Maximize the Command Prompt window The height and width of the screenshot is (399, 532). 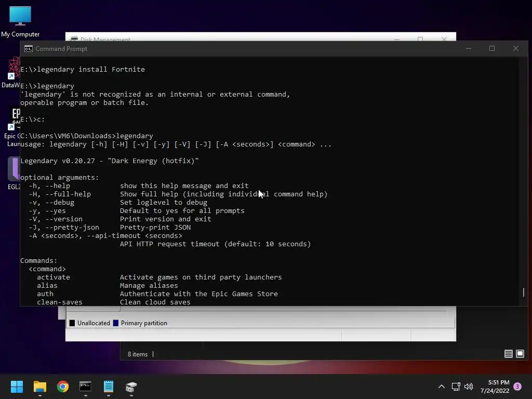click(492, 48)
